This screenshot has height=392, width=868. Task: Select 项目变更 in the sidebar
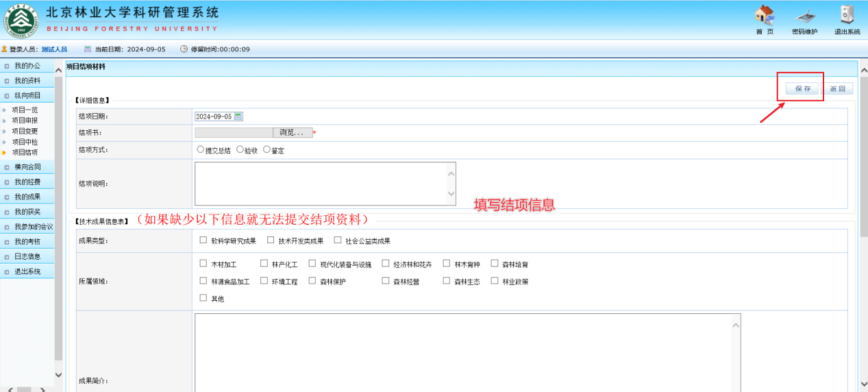25,131
